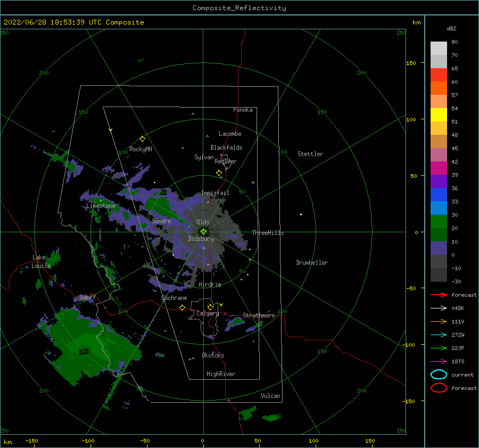This screenshot has width=479, height=448.
Task: Click the Banff label
Action: tap(88, 297)
